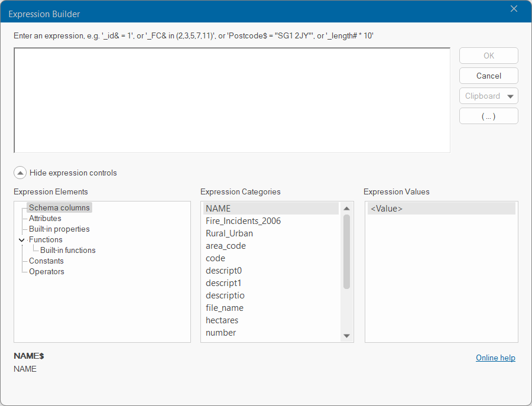The height and width of the screenshot is (406, 532).
Task: Select Built-in functions under Functions
Action: pyautogui.click(x=67, y=250)
